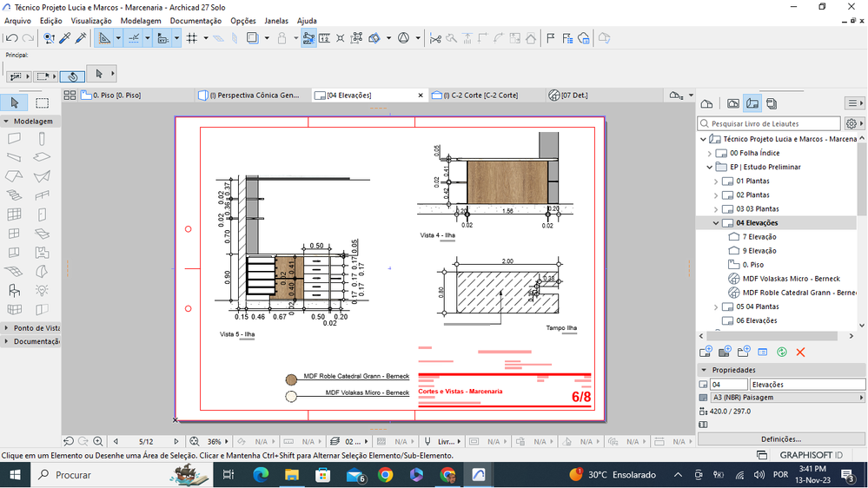Click the Pick Up Parameters eyedropper
The width and height of the screenshot is (868, 488).
[x=65, y=38]
